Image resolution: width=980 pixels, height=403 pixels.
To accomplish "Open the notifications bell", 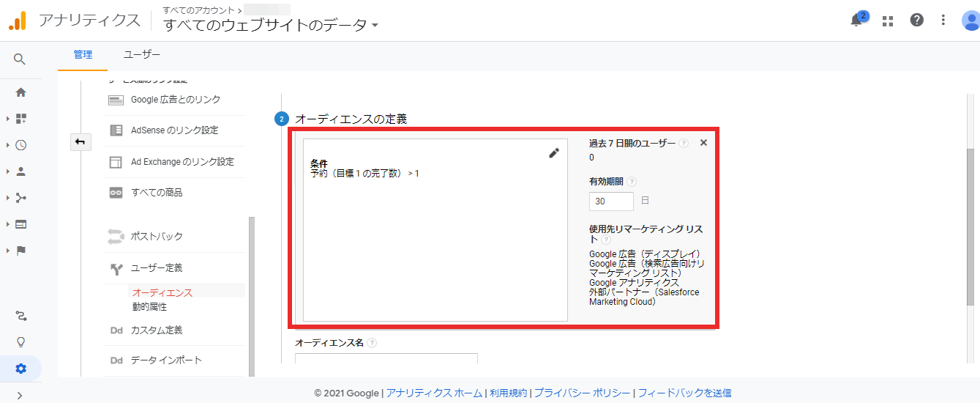I will click(856, 21).
